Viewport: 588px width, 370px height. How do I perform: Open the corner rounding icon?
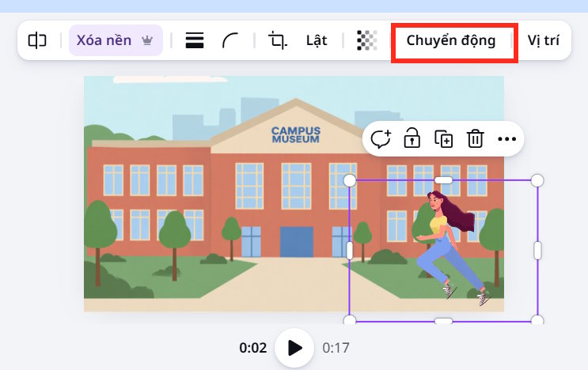tap(230, 40)
